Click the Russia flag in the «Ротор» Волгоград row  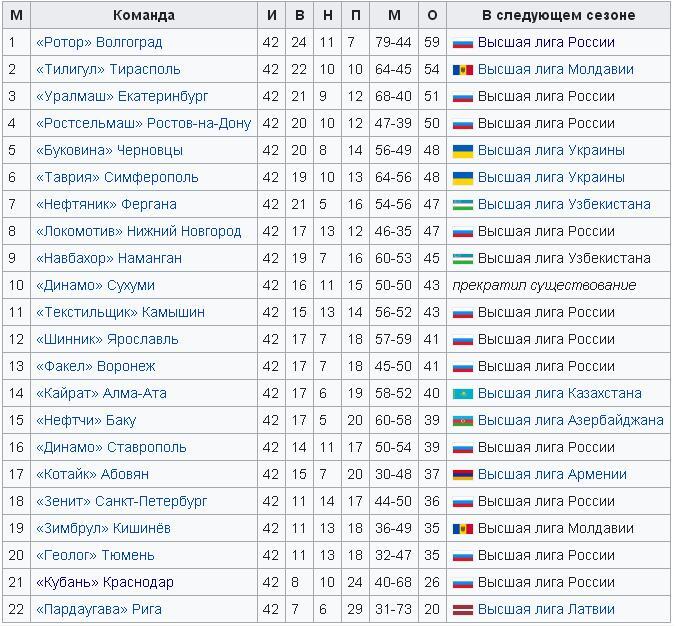(x=463, y=43)
